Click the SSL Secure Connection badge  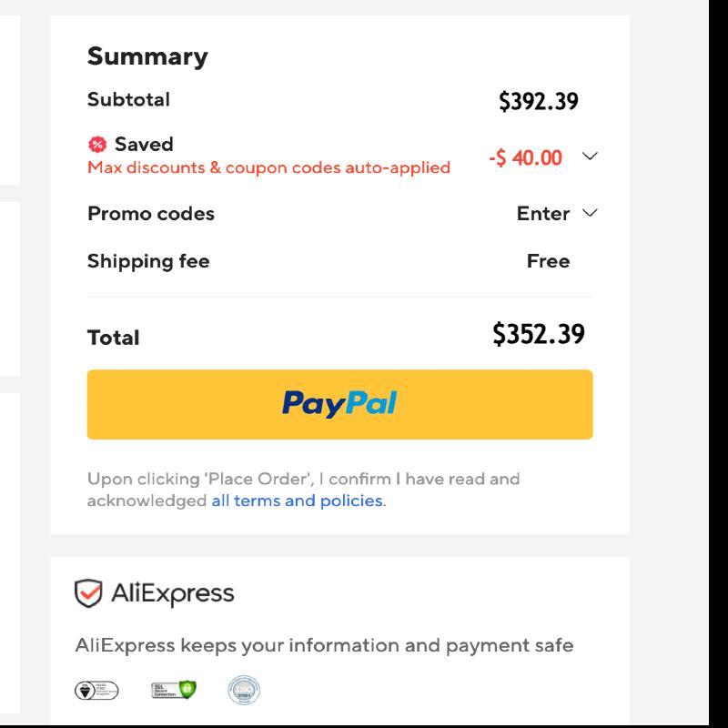pos(174,690)
